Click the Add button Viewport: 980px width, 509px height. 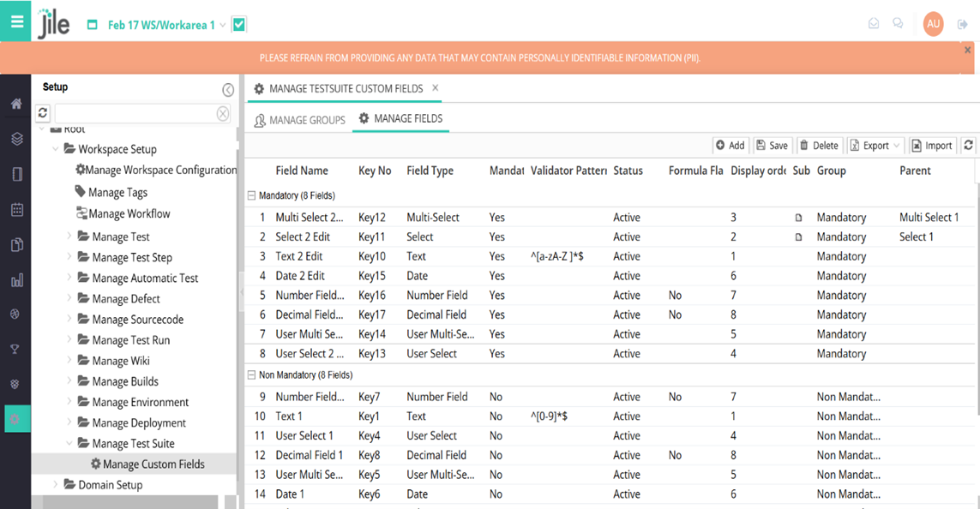(730, 146)
